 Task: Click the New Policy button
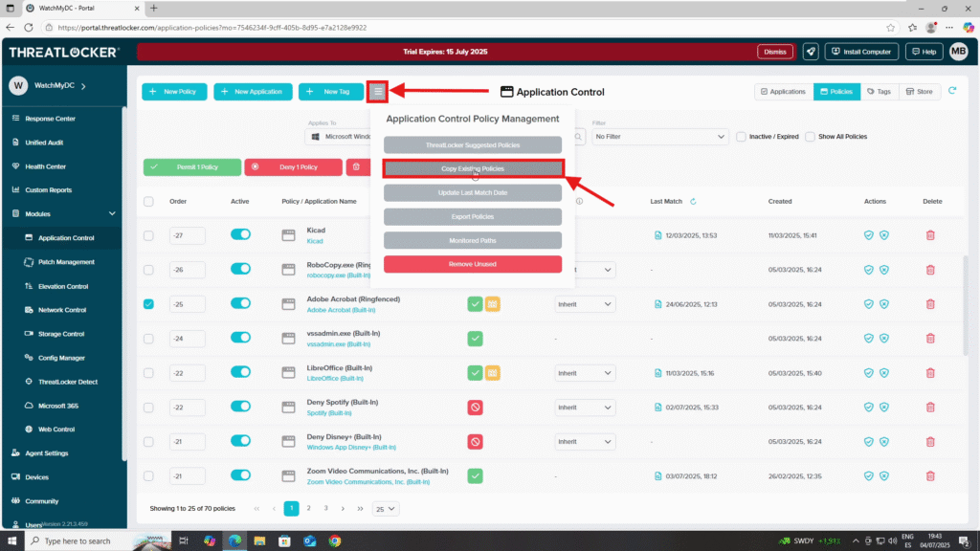tap(174, 92)
